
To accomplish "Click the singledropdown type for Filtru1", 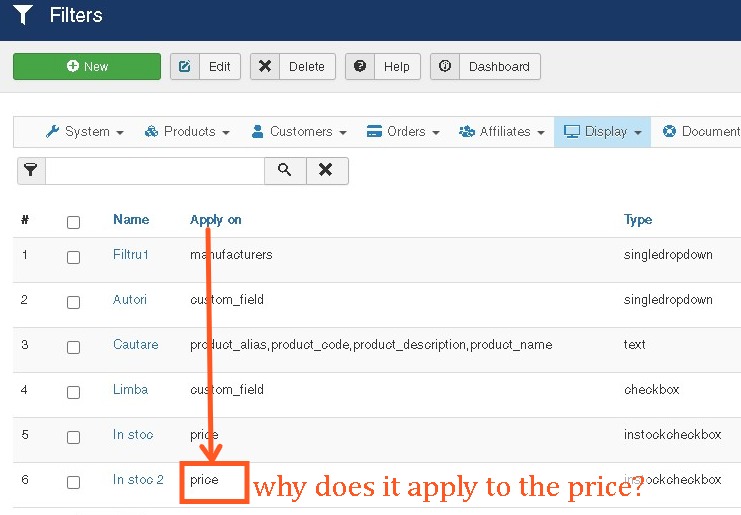I will 668,255.
